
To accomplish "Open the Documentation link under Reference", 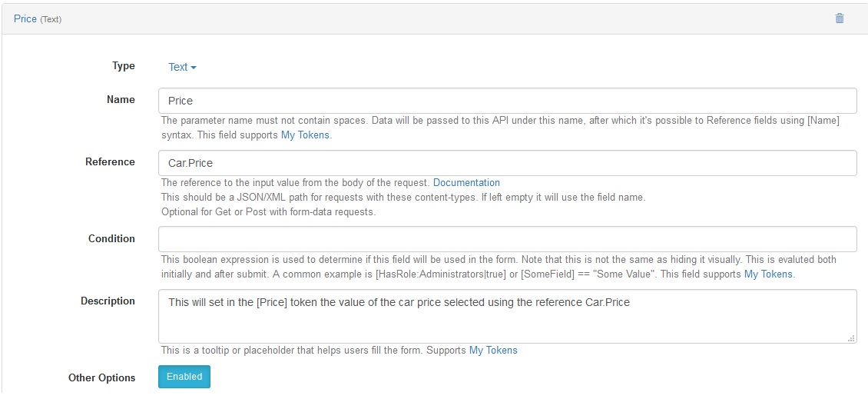I will tap(466, 182).
